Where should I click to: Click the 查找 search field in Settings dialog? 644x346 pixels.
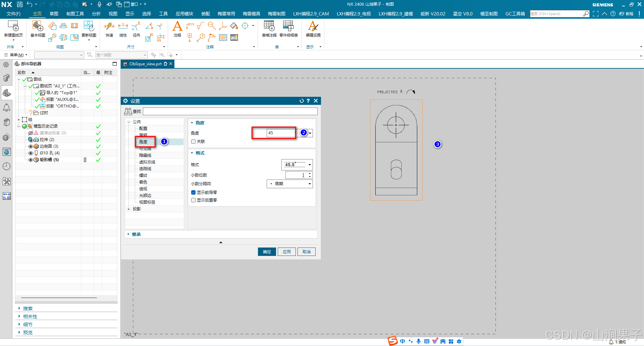coord(230,112)
